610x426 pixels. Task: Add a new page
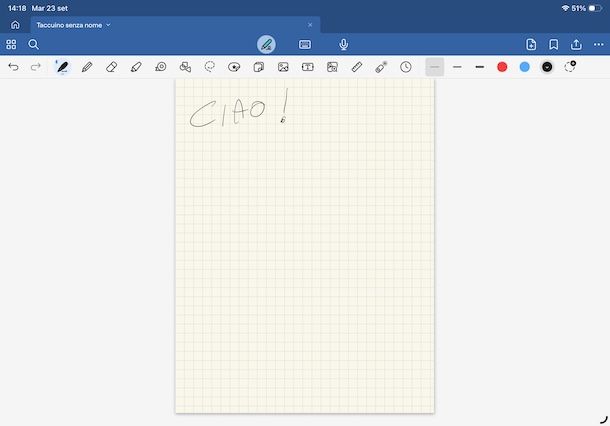tap(531, 44)
